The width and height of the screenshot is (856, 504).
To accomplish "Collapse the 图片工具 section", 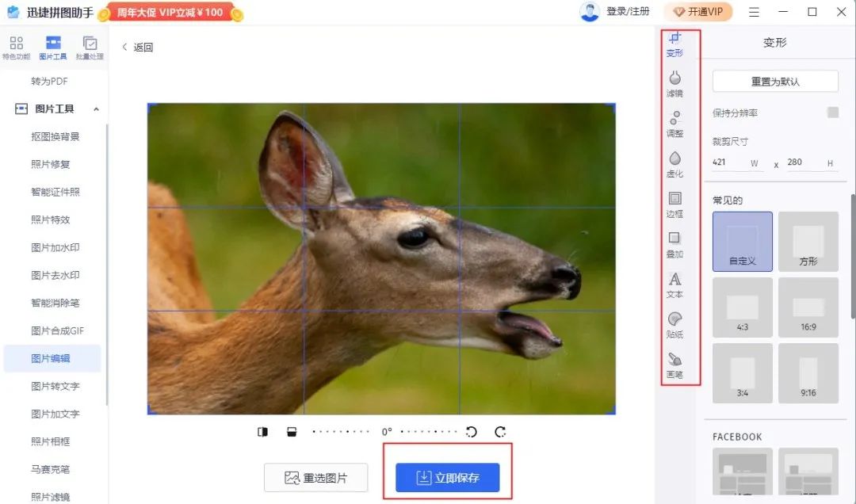I will 96,109.
